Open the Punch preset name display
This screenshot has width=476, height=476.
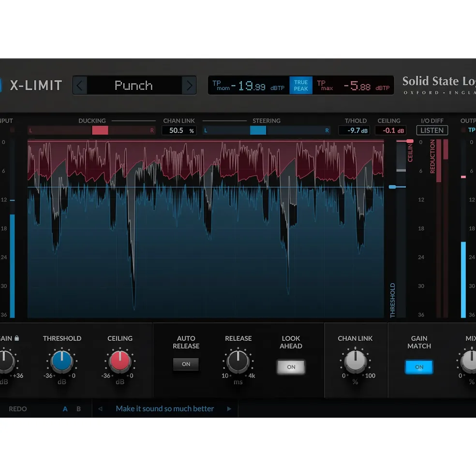pyautogui.click(x=134, y=86)
